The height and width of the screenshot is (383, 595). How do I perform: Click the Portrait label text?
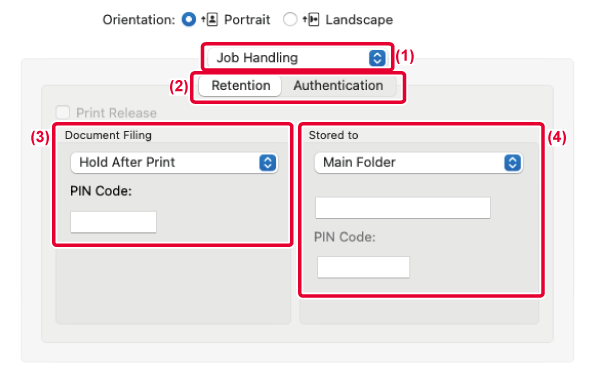pos(247,20)
